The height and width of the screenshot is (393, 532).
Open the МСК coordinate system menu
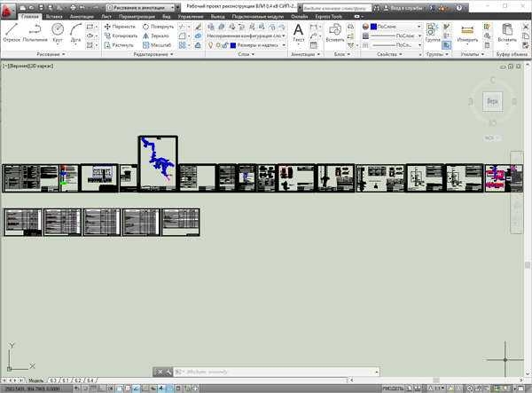pyautogui.click(x=492, y=138)
